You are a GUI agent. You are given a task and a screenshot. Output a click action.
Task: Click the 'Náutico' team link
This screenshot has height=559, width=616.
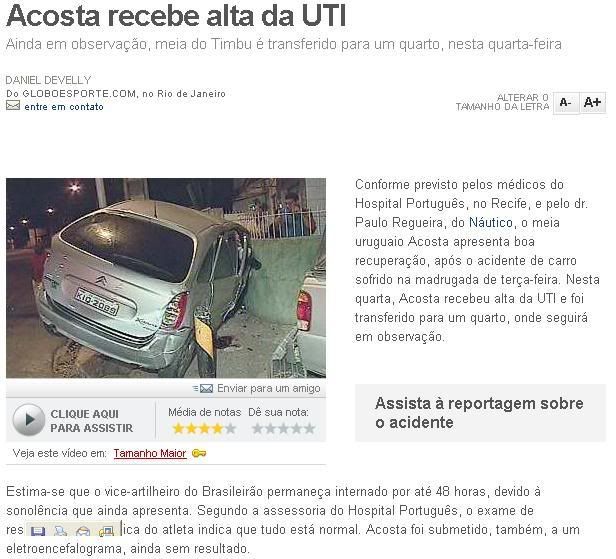pos(491,223)
